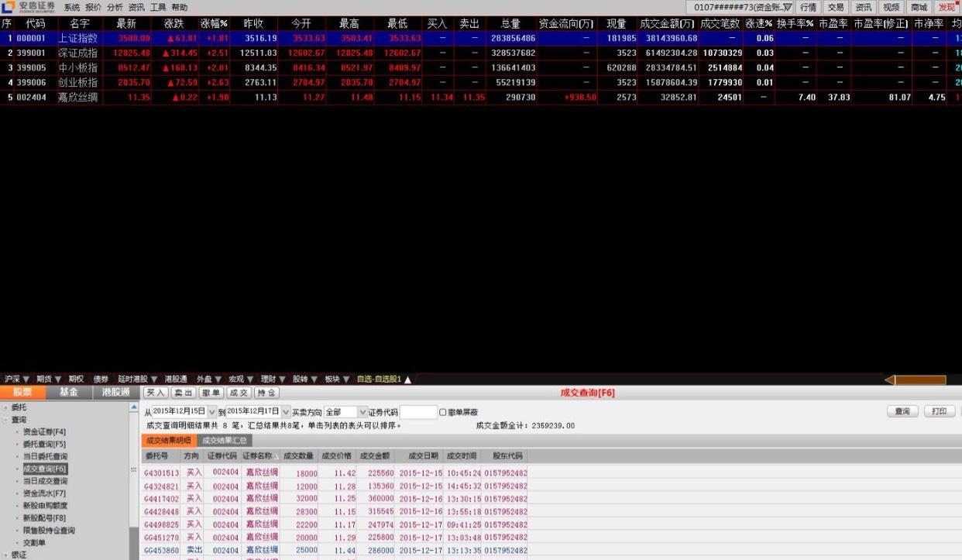Viewport: 962px width, 560px height.
Task: Switch to the 股票 trading tab
Action: tap(23, 393)
